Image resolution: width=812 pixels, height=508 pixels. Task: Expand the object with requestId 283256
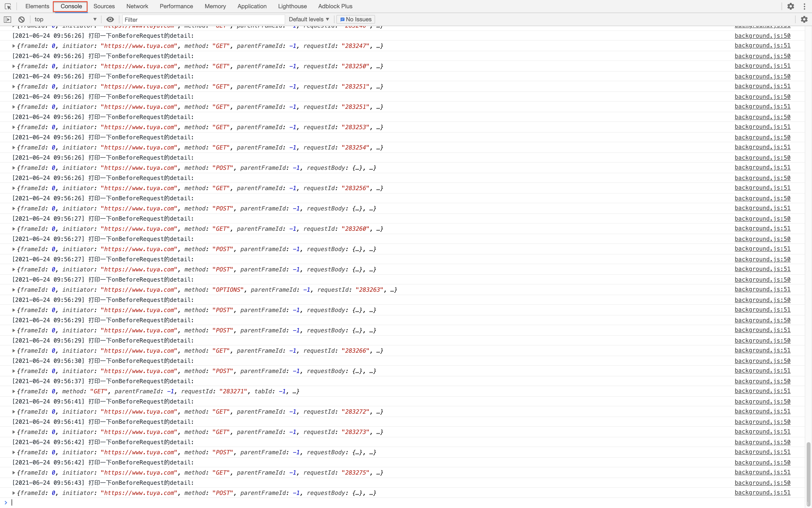click(x=14, y=188)
